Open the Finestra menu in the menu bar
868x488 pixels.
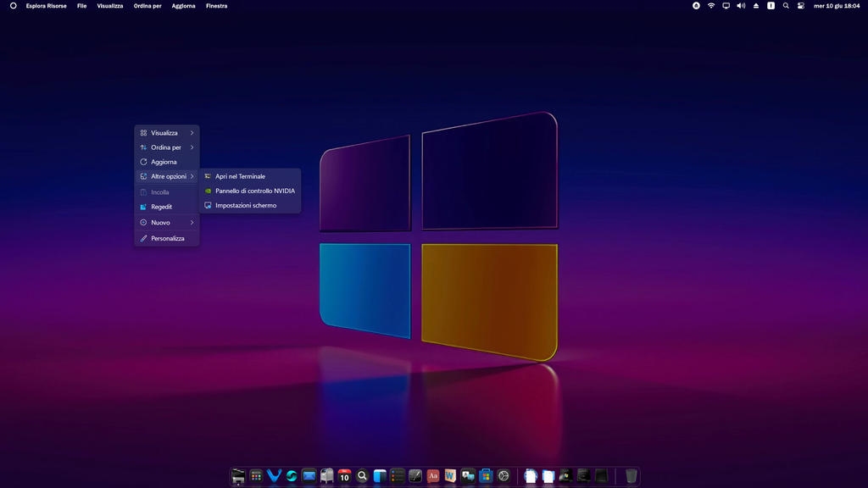(216, 6)
